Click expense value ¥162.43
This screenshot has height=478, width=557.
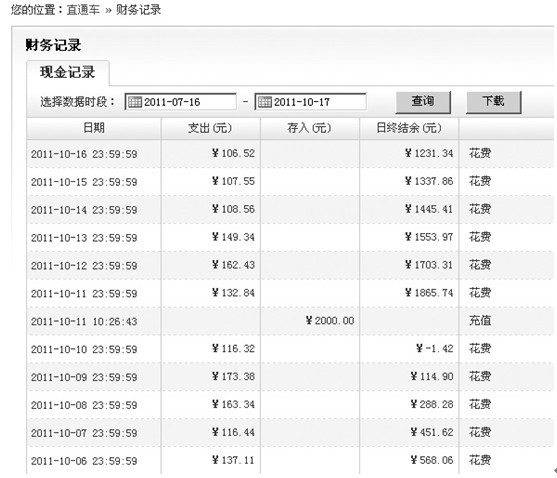pos(233,265)
